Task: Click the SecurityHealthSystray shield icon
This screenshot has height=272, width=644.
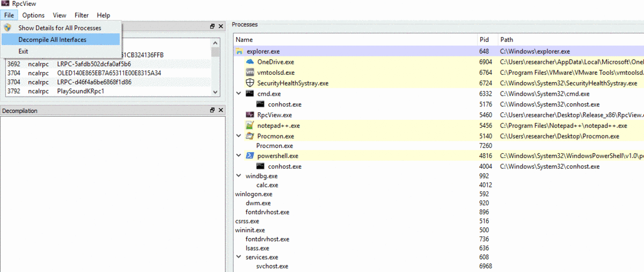Action: coord(250,83)
